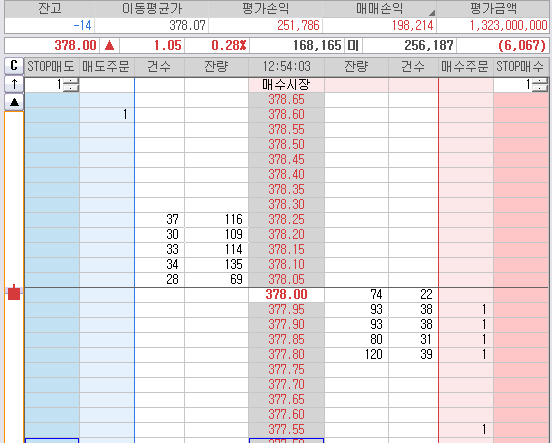Image resolution: width=552 pixels, height=443 pixels.
Task: Click the STOP매도 cell at 377.90
Action: pyautogui.click(x=52, y=325)
